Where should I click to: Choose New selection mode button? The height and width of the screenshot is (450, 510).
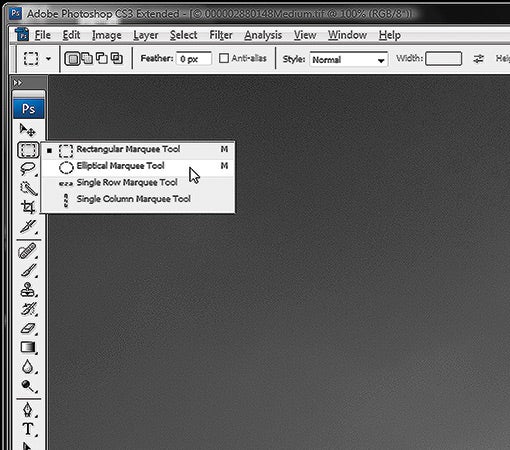(72, 59)
